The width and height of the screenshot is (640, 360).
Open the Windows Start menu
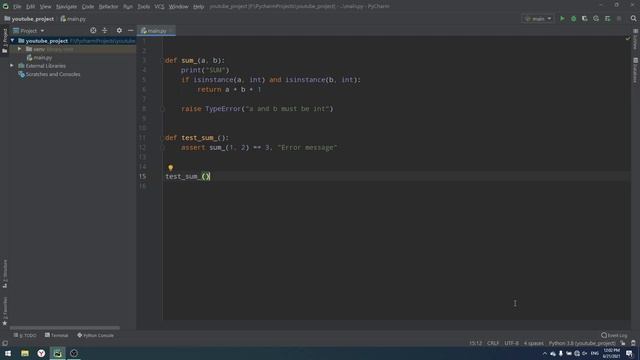tap(8, 353)
